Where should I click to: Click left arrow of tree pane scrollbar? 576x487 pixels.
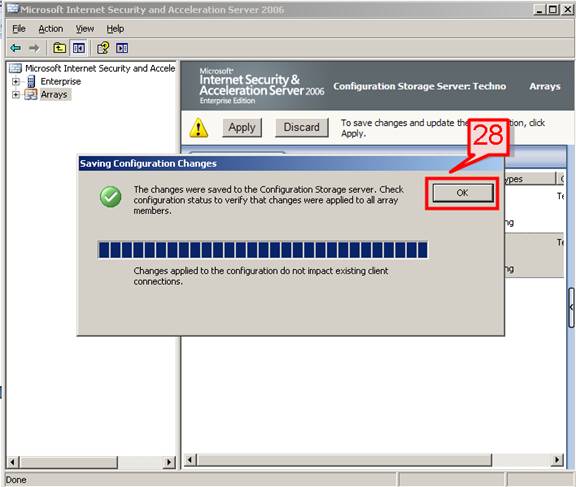[x=12, y=462]
